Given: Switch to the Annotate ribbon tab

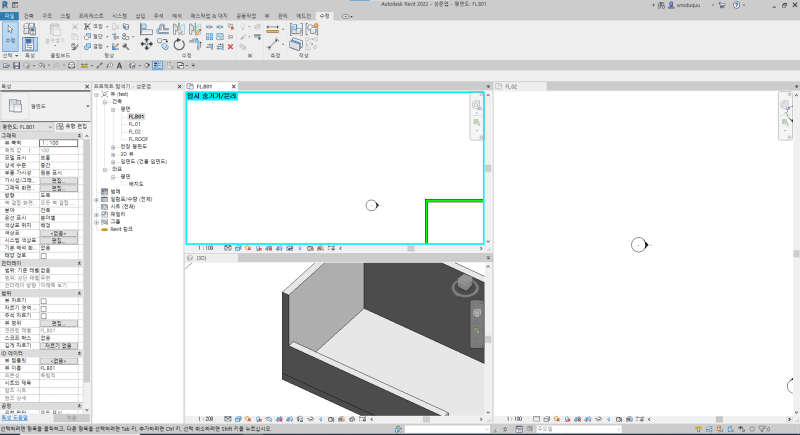Looking at the screenshot, I should click(159, 16).
